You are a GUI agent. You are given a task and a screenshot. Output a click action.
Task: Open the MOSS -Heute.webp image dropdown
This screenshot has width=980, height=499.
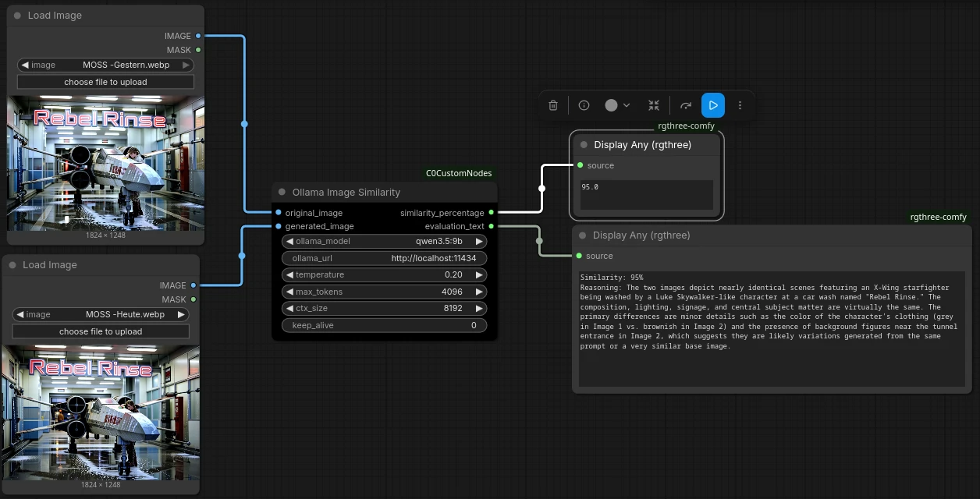101,315
